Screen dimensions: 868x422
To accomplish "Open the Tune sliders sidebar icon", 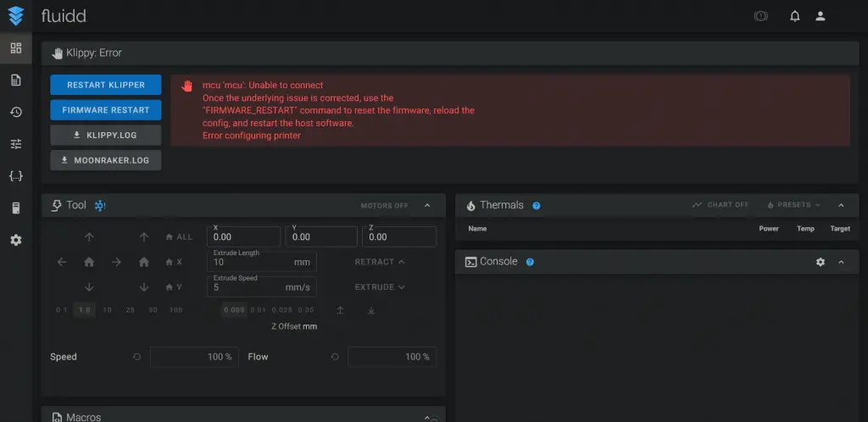I will click(x=16, y=144).
